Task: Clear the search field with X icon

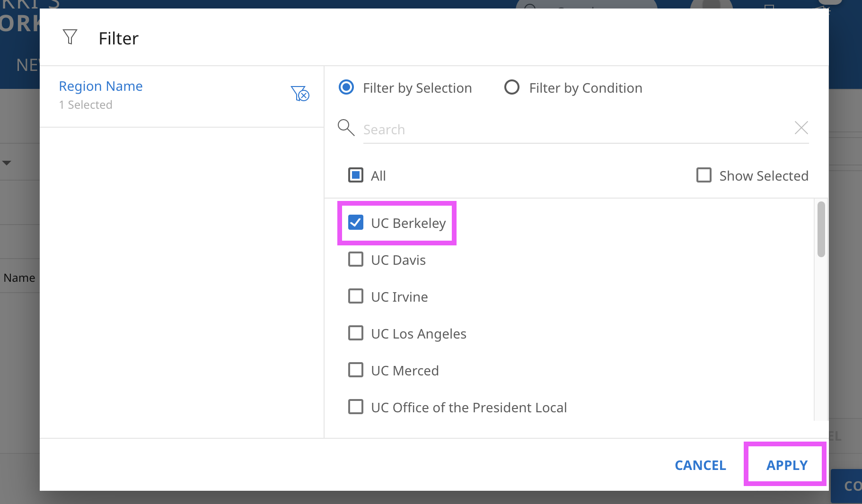Action: click(x=801, y=128)
